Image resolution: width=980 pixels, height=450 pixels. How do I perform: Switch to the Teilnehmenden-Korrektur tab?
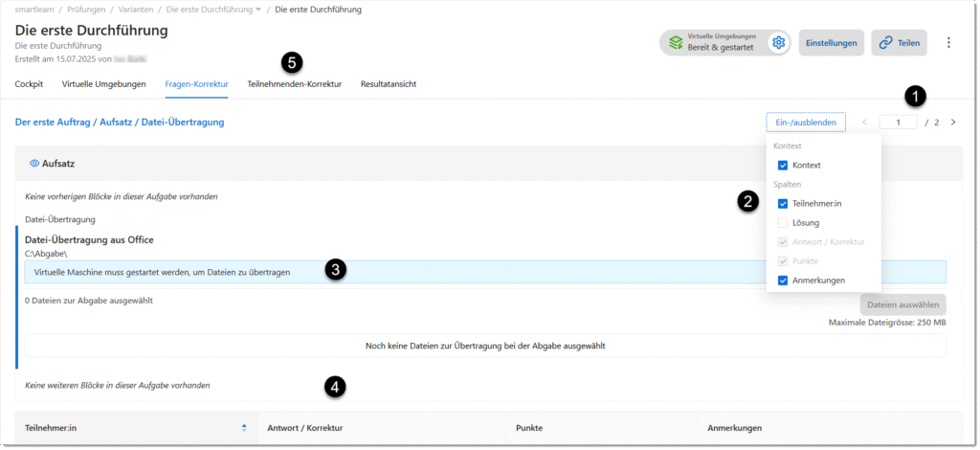294,84
